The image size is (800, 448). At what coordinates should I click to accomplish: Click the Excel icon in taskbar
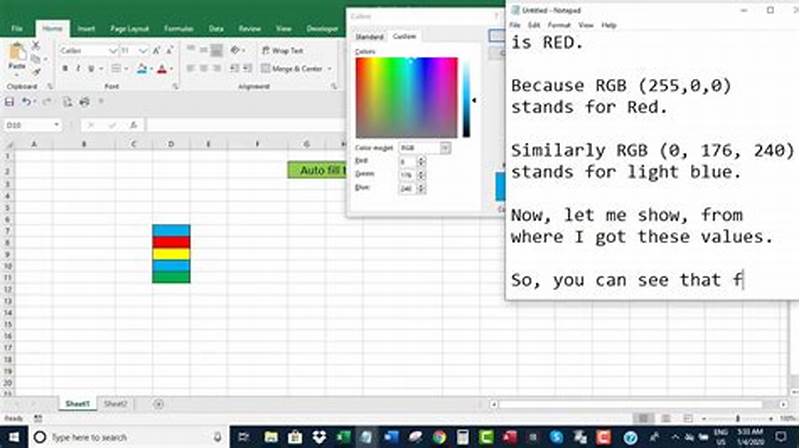click(343, 437)
